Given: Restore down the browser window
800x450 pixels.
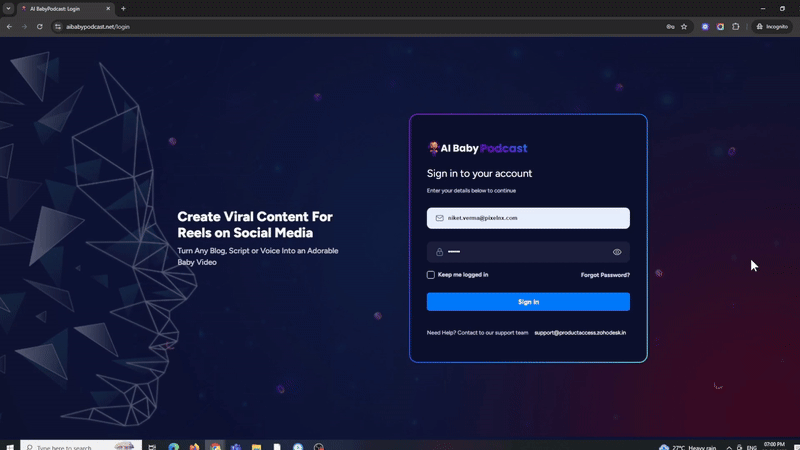Looking at the screenshot, I should (x=782, y=9).
